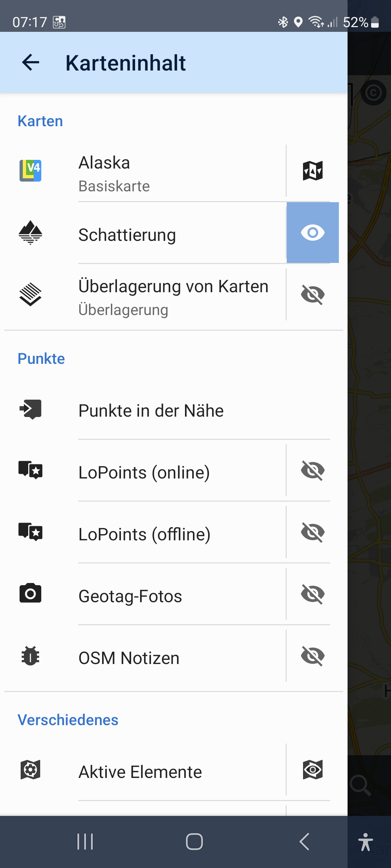Hide the Schattierung shading layer
Image resolution: width=391 pixels, height=868 pixels.
312,233
